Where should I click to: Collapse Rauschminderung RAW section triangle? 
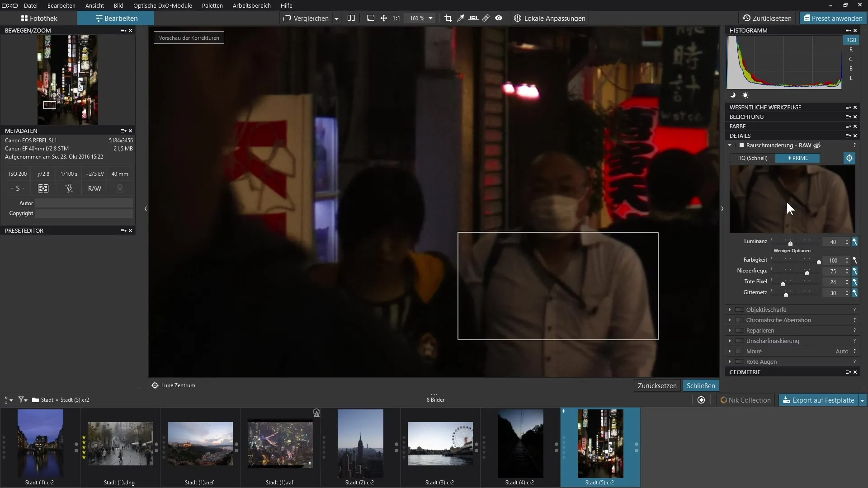[730, 145]
